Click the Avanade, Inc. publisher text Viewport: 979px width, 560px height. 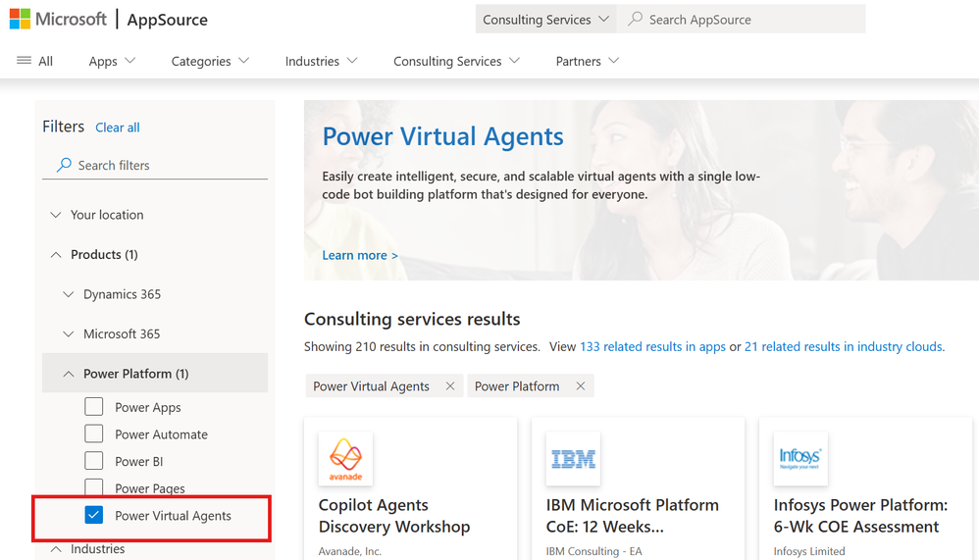click(x=349, y=551)
